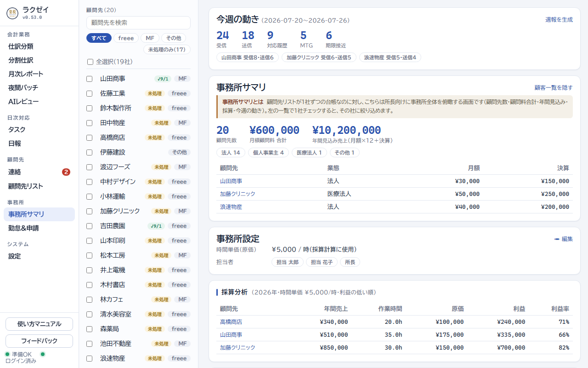
Task: Go to 勤怠&申請
Action: tap(39, 228)
